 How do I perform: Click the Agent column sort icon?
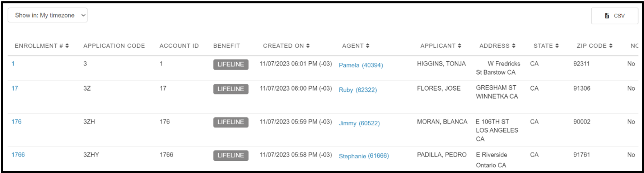368,46
